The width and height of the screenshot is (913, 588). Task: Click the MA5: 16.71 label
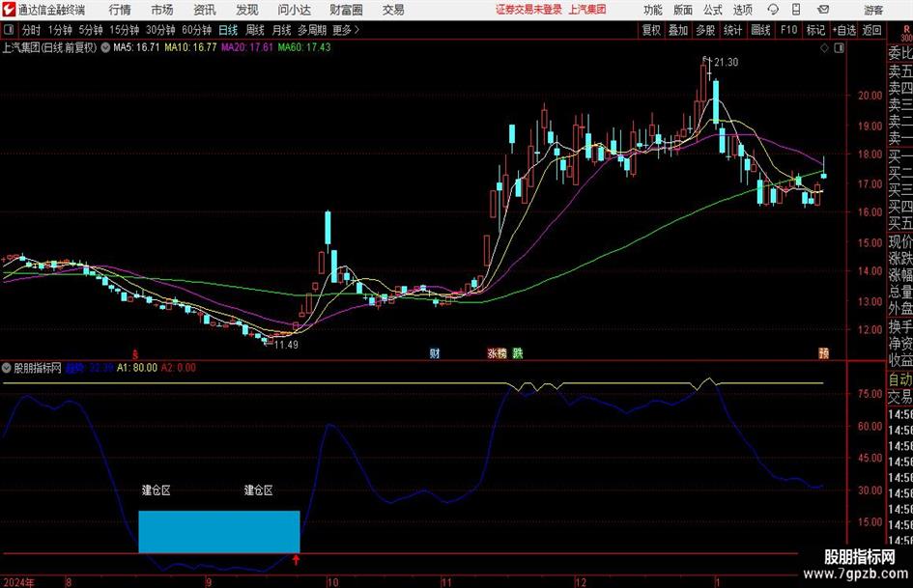point(136,47)
